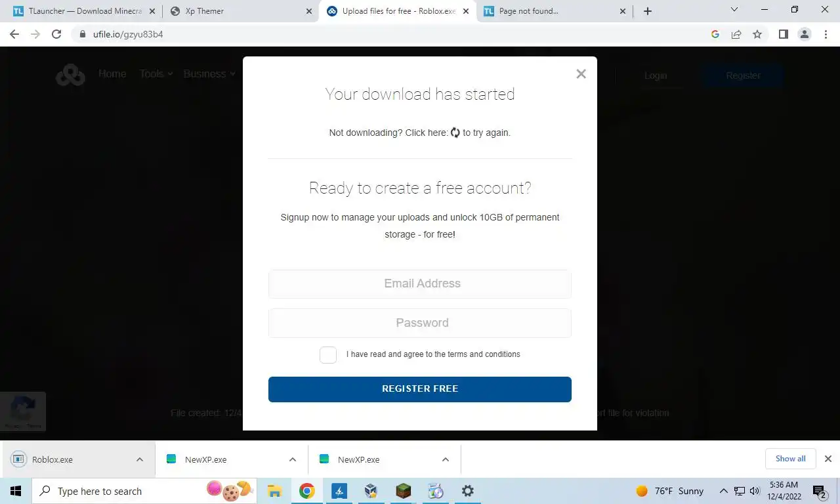Screen dimensions: 840x504
Task: Click Show all downloads button
Action: click(790, 459)
